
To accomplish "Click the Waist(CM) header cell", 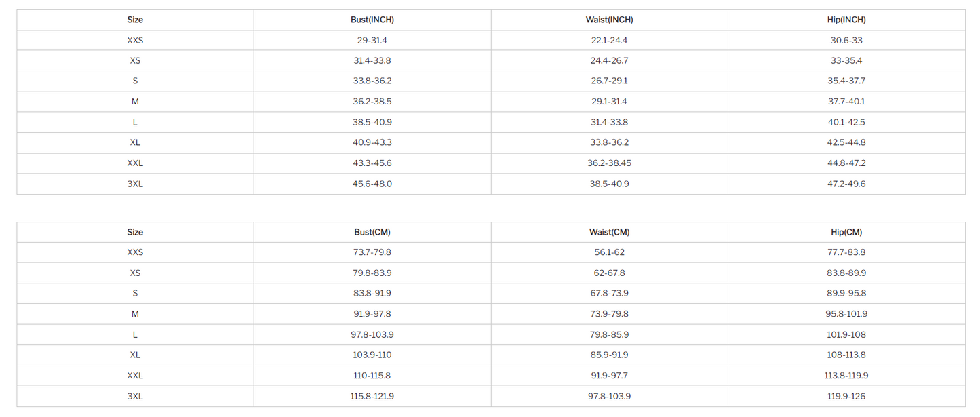I will tap(609, 232).
